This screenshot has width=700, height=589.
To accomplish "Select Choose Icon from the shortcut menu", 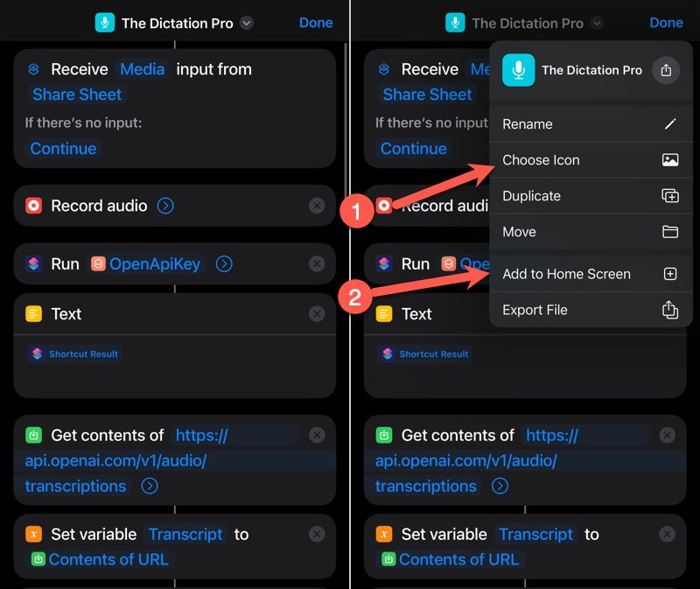I will (591, 160).
